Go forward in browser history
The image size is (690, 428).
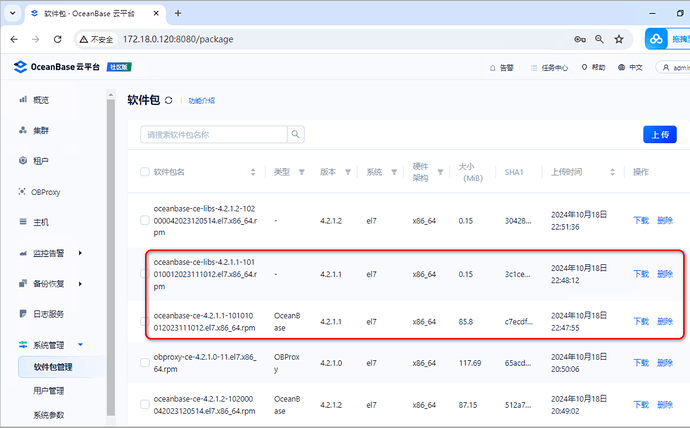[x=36, y=39]
